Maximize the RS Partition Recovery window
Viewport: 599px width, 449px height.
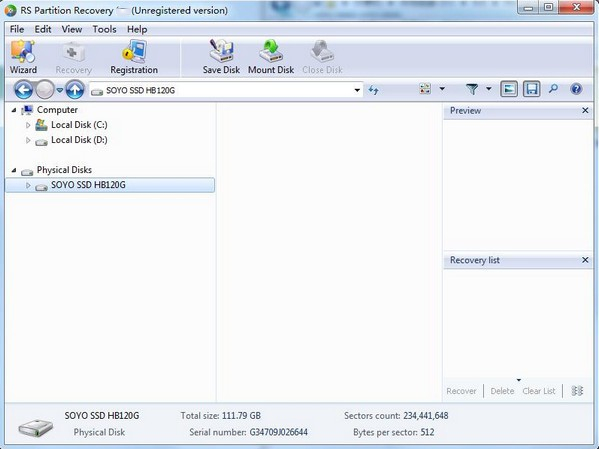(549, 8)
